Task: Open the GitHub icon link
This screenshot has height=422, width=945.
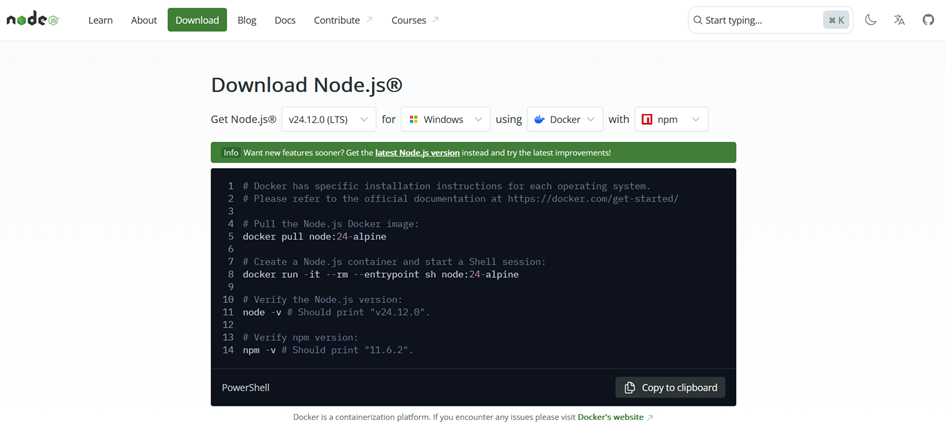Action: pos(928,20)
